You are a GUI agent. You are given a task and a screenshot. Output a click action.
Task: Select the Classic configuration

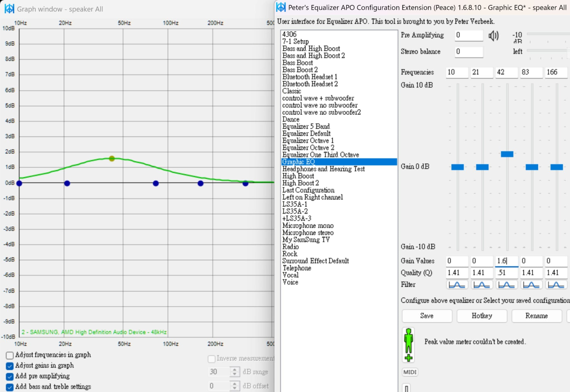click(292, 91)
